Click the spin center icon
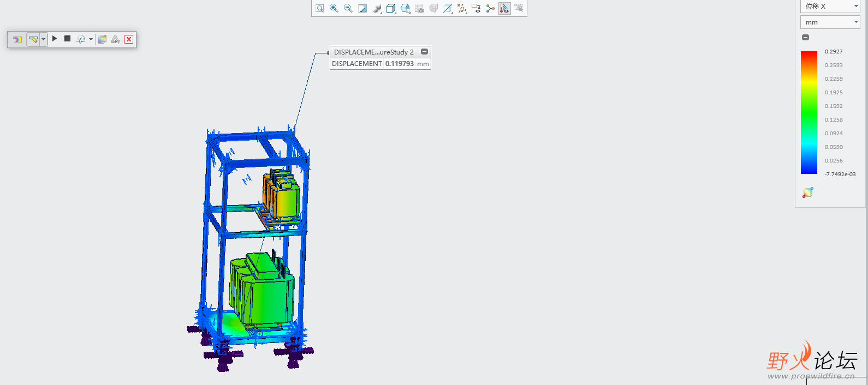This screenshot has height=385, width=868. click(490, 8)
